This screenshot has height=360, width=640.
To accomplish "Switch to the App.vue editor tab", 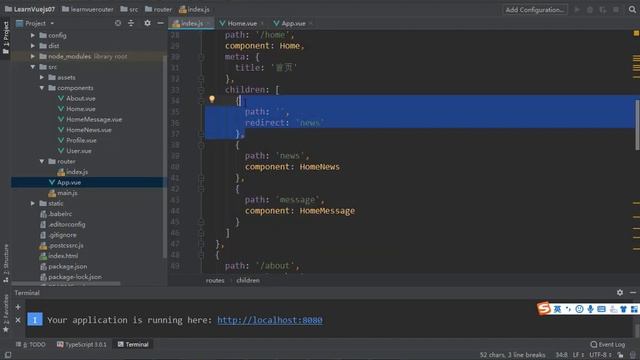I will tap(293, 23).
